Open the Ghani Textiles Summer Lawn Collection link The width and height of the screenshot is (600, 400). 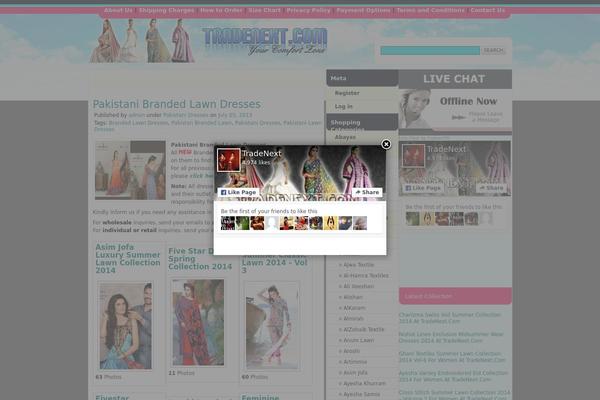pos(452,357)
